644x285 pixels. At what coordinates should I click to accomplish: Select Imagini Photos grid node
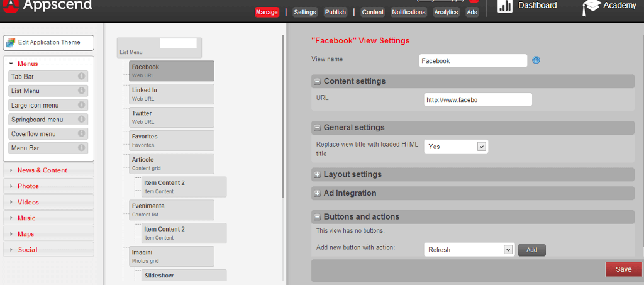(172, 256)
